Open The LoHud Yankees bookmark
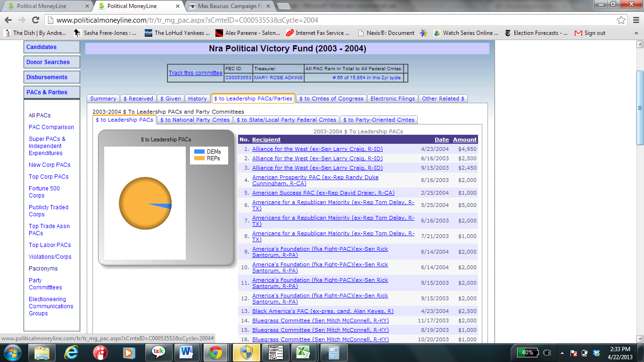Screen dimensions: 644x362 click(x=177, y=33)
